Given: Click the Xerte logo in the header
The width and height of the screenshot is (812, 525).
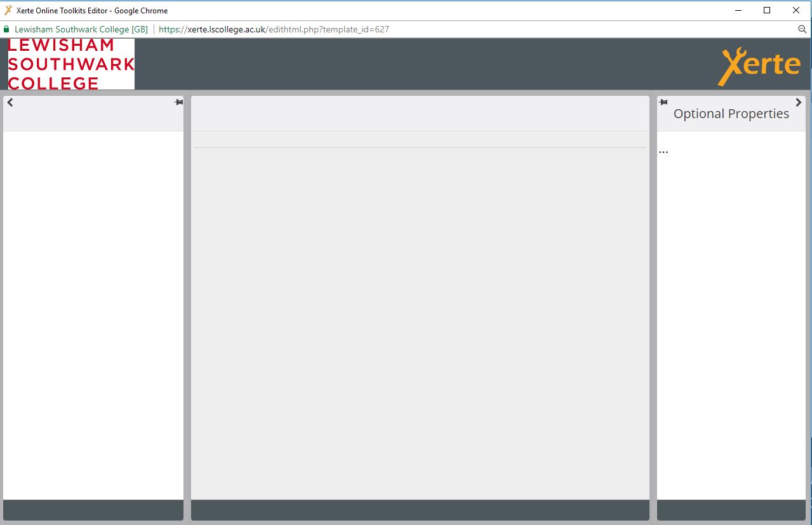Looking at the screenshot, I should point(759,66).
